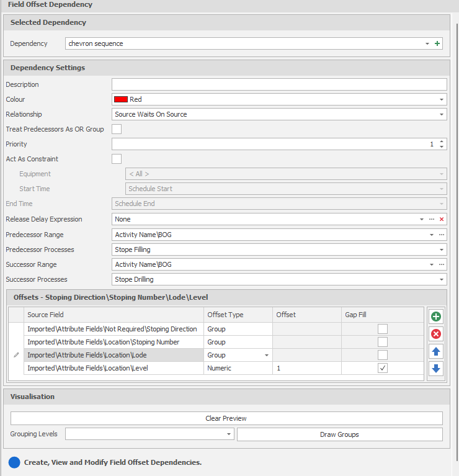Open Predecessor Range ellipsis editor
Viewport: 459px width, 476px height.
click(x=442, y=235)
